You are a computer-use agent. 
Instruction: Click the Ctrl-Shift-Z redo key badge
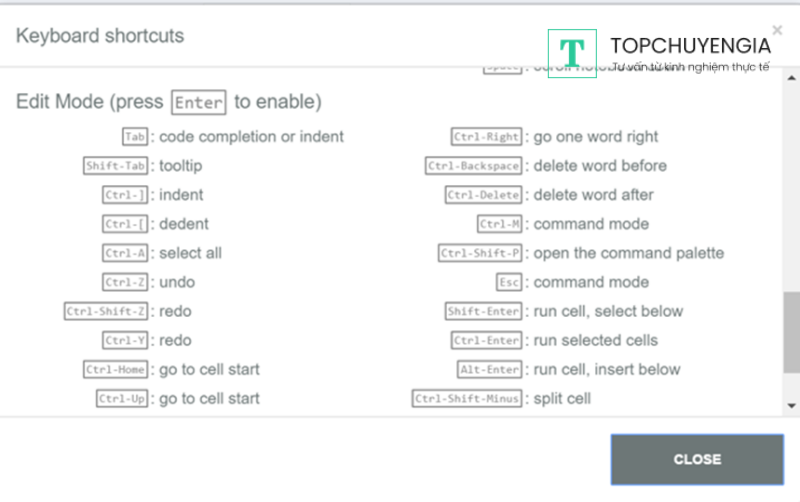pyautogui.click(x=106, y=311)
